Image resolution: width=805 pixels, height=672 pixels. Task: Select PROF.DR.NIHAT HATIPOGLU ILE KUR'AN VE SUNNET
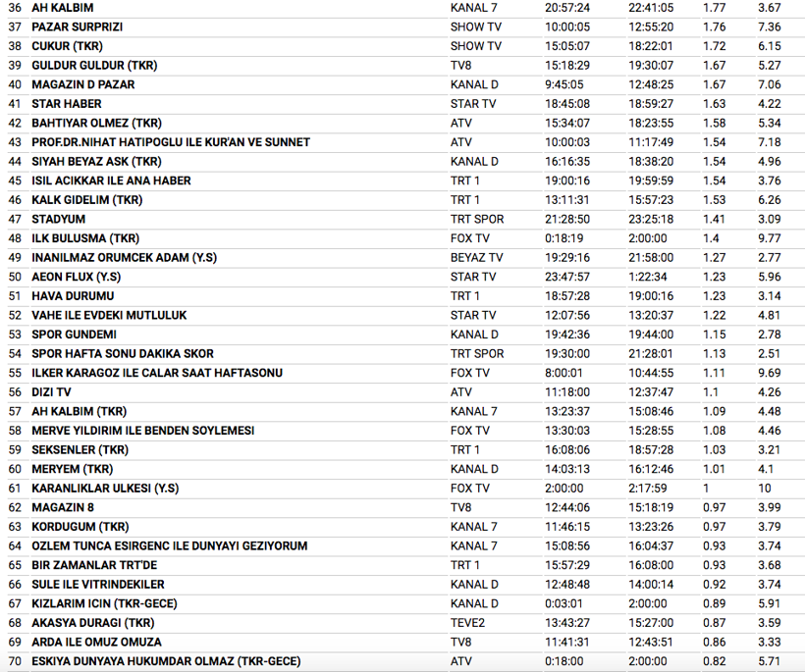point(170,142)
